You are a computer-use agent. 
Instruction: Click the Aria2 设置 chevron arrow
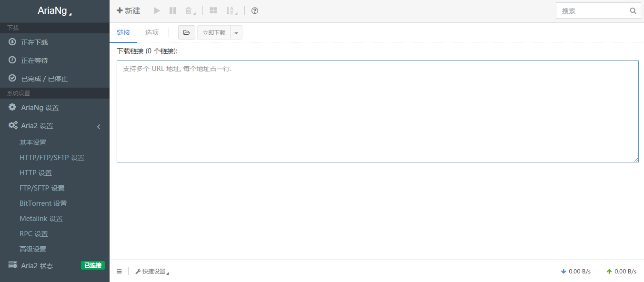click(99, 126)
